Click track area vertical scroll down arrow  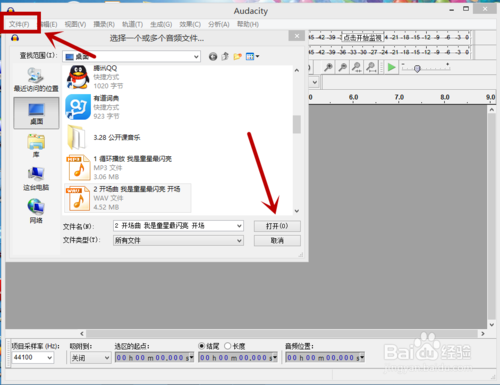pyautogui.click(x=492, y=324)
